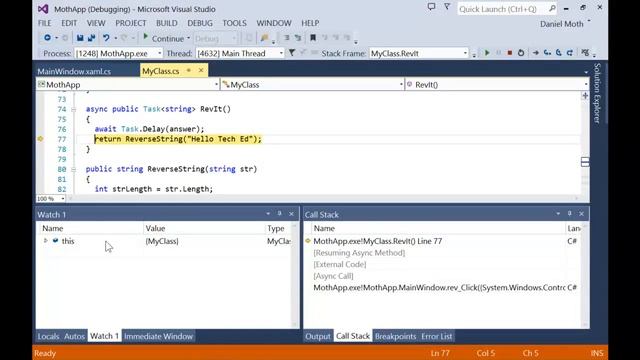640x360 pixels.
Task: Click the Step Out icon
Action: pos(570,53)
